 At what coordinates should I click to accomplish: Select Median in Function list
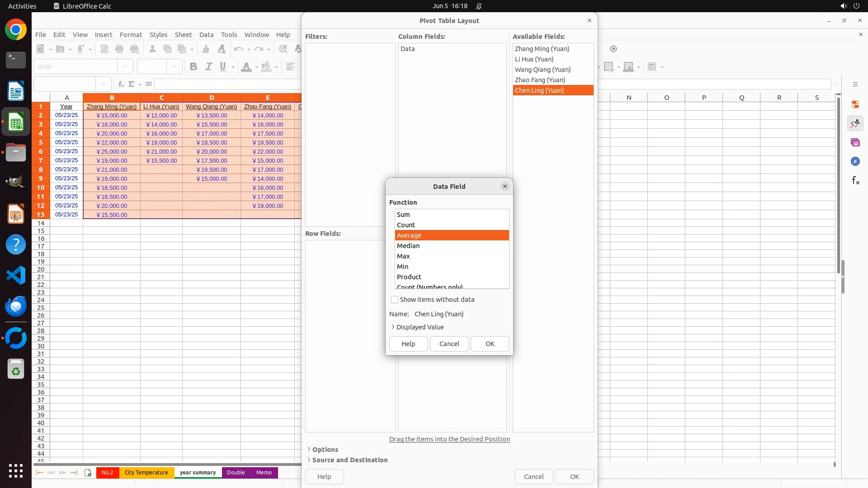point(408,246)
